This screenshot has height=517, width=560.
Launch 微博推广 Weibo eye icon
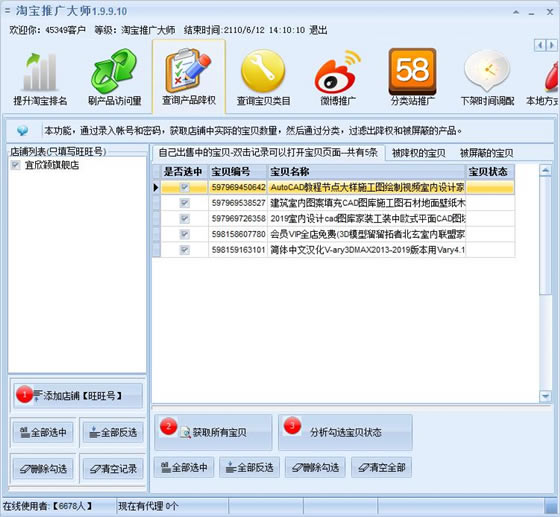(x=338, y=72)
